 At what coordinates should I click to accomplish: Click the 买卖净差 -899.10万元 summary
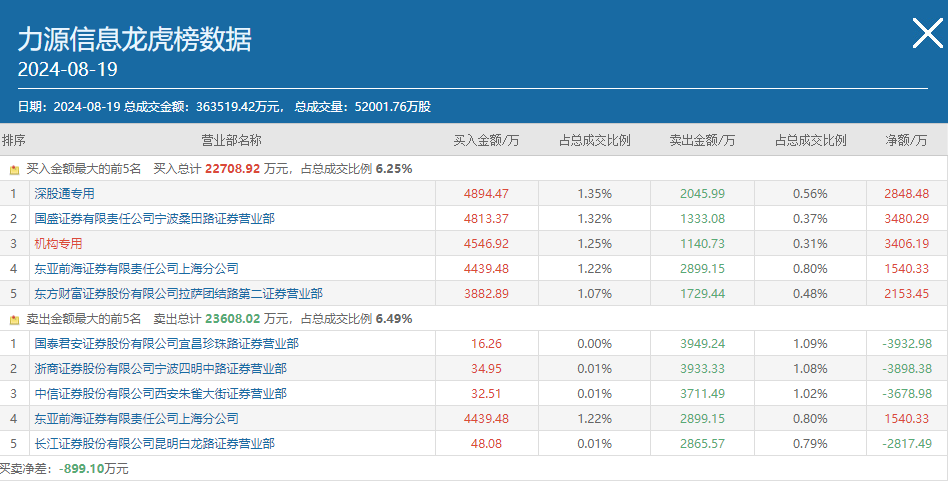[x=64, y=469]
